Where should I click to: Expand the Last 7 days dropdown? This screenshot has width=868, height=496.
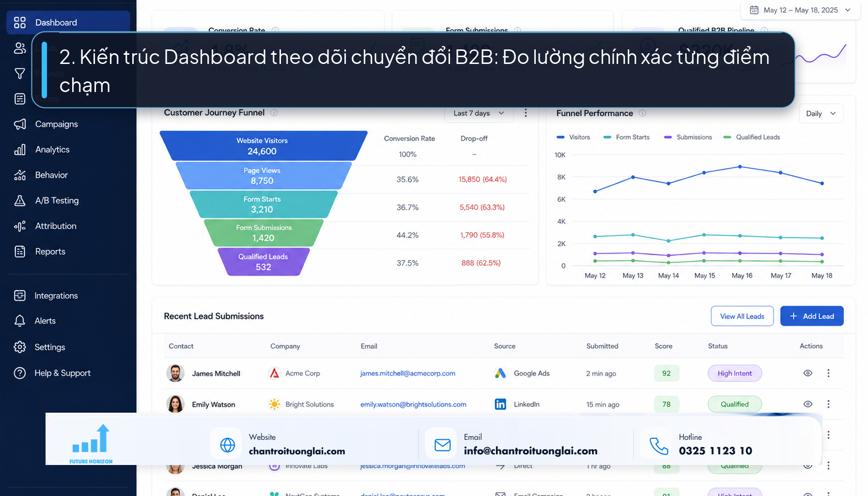click(479, 113)
